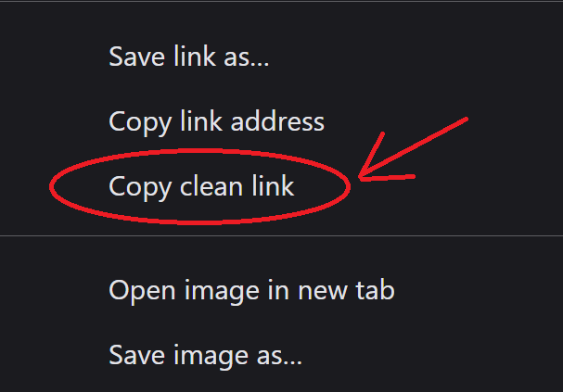
Task: Pick the entry just below the separator line
Action: (x=282, y=290)
